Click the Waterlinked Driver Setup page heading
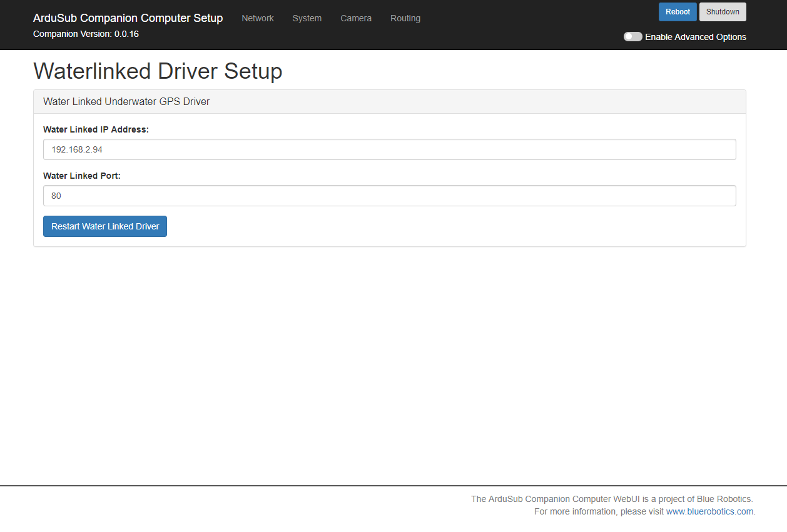This screenshot has width=787, height=532. pos(158,71)
